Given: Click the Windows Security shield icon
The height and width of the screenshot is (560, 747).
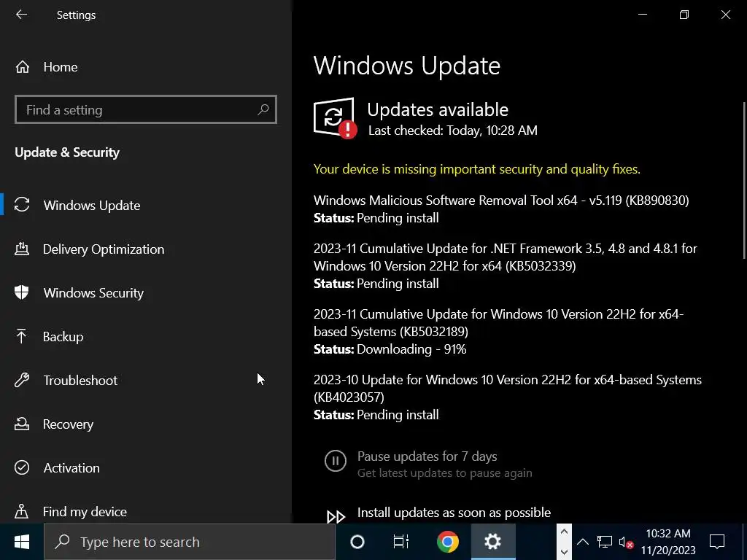Looking at the screenshot, I should (x=22, y=292).
